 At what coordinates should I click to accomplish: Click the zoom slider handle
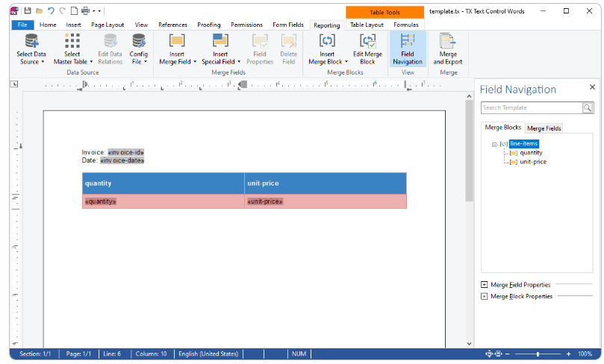pyautogui.click(x=538, y=354)
